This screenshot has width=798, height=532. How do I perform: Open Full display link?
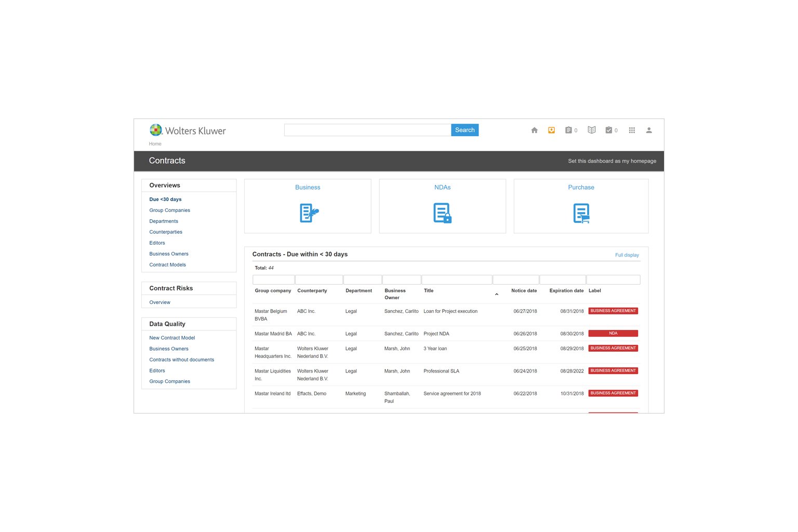point(627,255)
